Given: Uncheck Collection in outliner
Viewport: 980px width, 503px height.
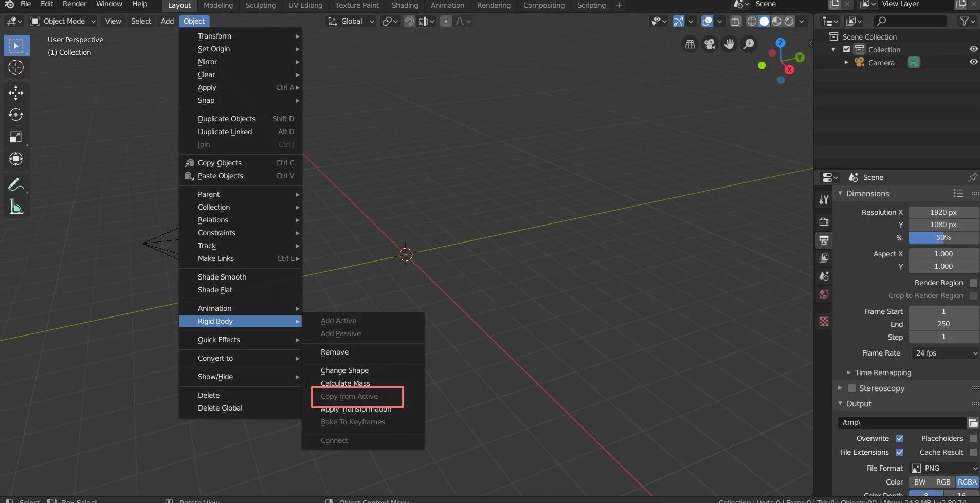Looking at the screenshot, I should (x=846, y=50).
